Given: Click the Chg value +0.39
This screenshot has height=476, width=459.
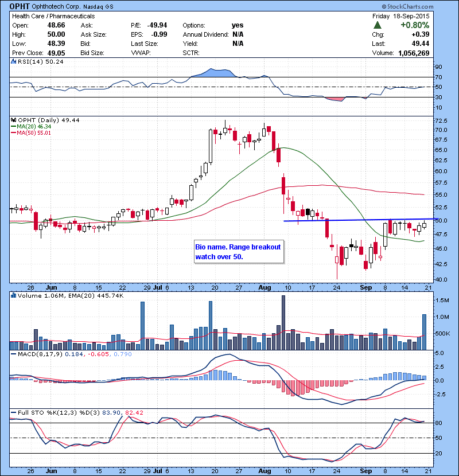Looking at the screenshot, I should 421,34.
